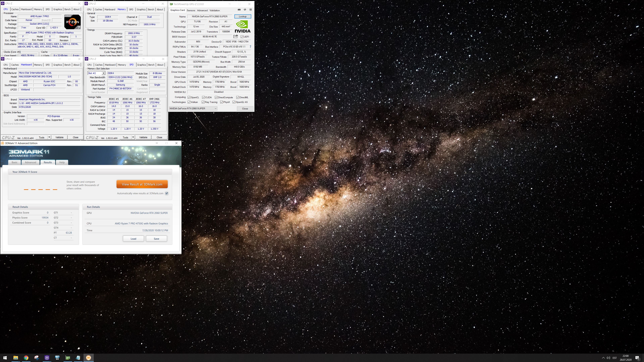Viewport: 644px width, 362px height.
Task: Open the Help tab in 3DMark 11
Action: tap(62, 162)
